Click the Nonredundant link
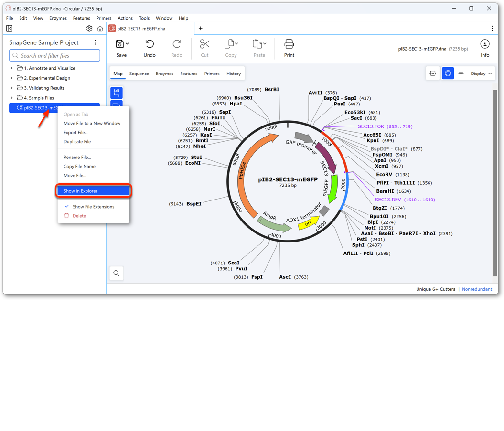Viewport: 504px width, 431px height. click(x=477, y=289)
